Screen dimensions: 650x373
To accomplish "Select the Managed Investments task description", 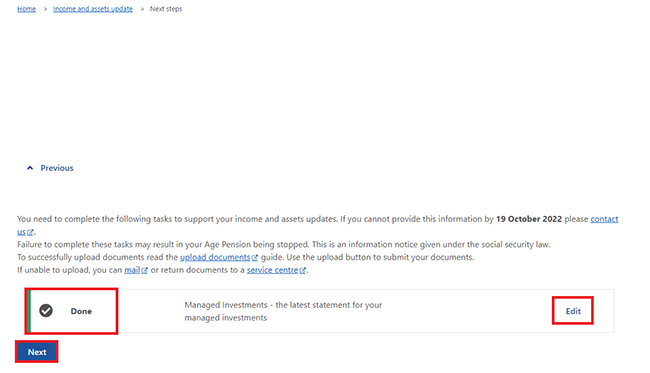I will point(283,311).
